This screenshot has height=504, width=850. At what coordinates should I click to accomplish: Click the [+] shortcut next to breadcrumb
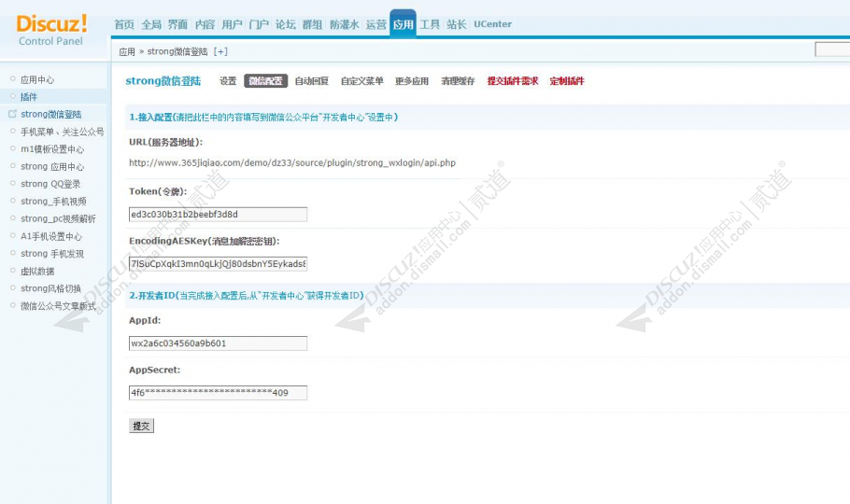point(220,51)
